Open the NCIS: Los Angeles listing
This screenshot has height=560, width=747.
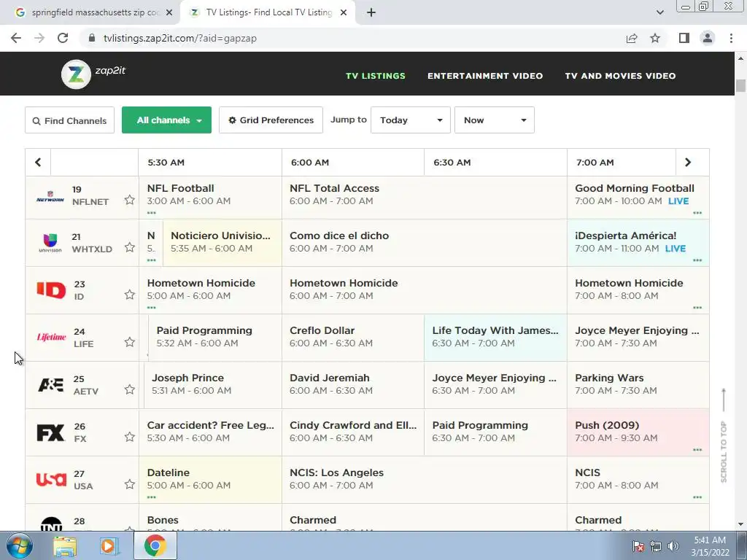pos(424,479)
